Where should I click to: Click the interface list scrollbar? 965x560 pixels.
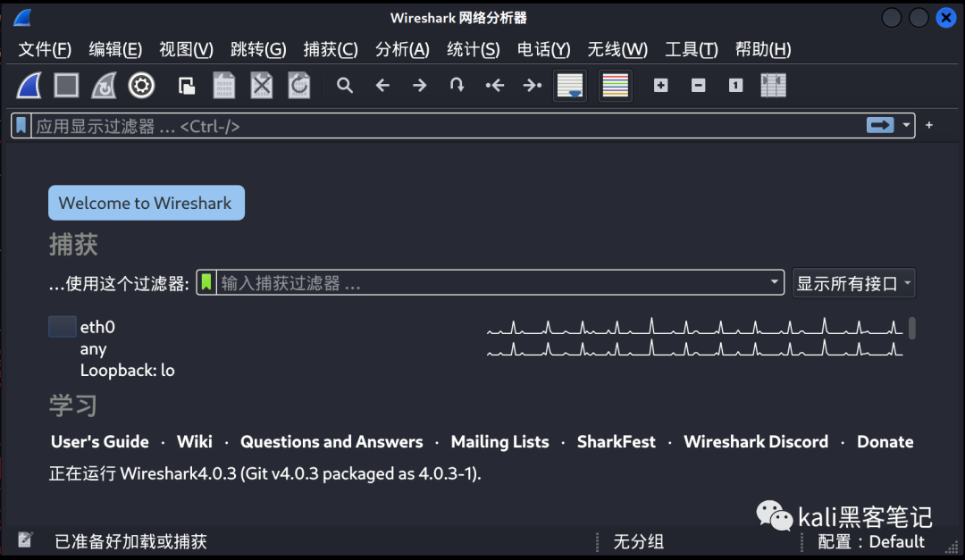912,328
